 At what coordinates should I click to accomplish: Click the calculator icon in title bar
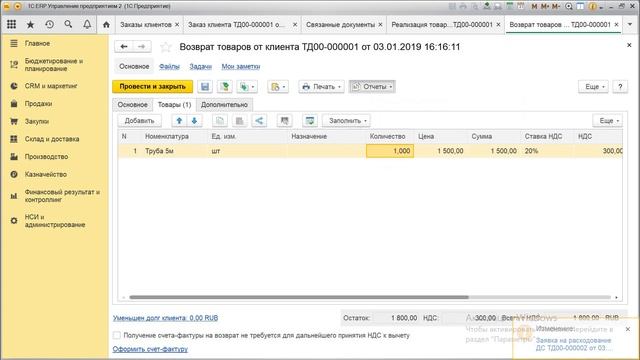(x=510, y=6)
